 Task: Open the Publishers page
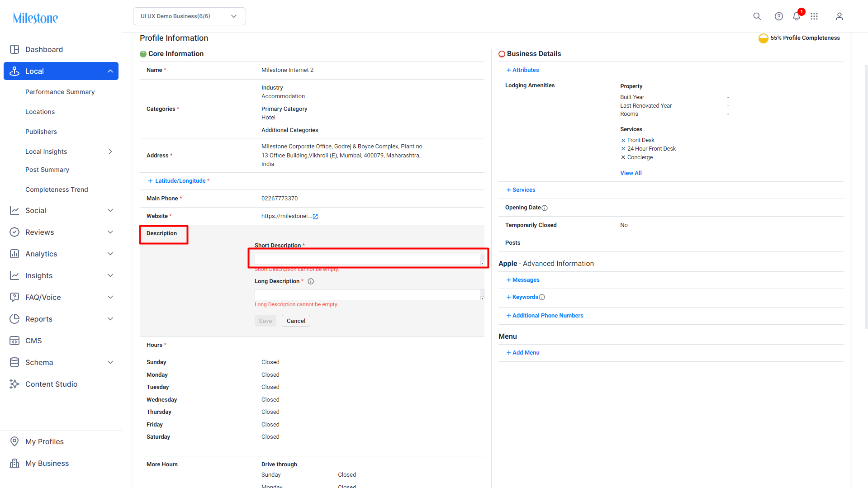(x=41, y=132)
